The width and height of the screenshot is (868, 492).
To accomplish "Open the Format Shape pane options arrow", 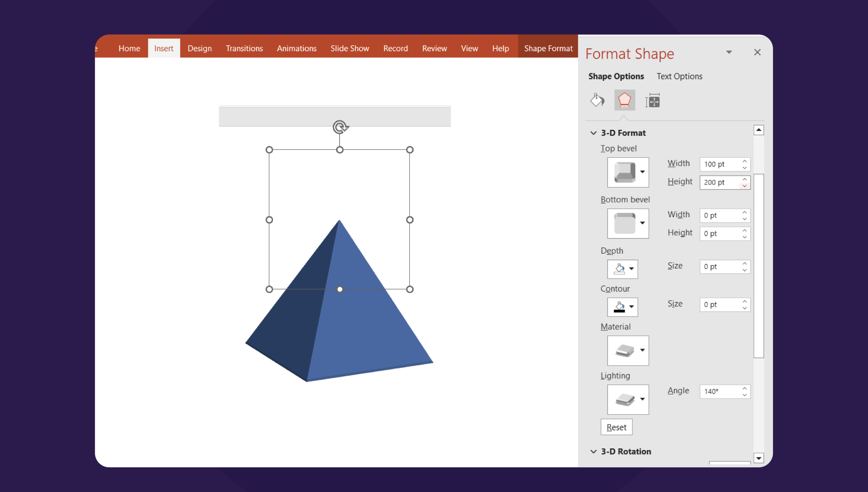I will 729,52.
